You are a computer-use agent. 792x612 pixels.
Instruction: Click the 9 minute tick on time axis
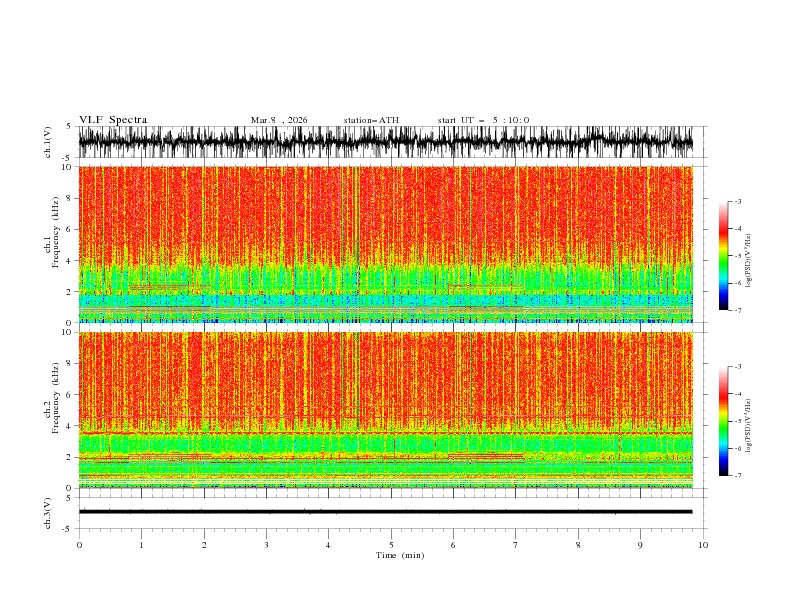click(640, 545)
